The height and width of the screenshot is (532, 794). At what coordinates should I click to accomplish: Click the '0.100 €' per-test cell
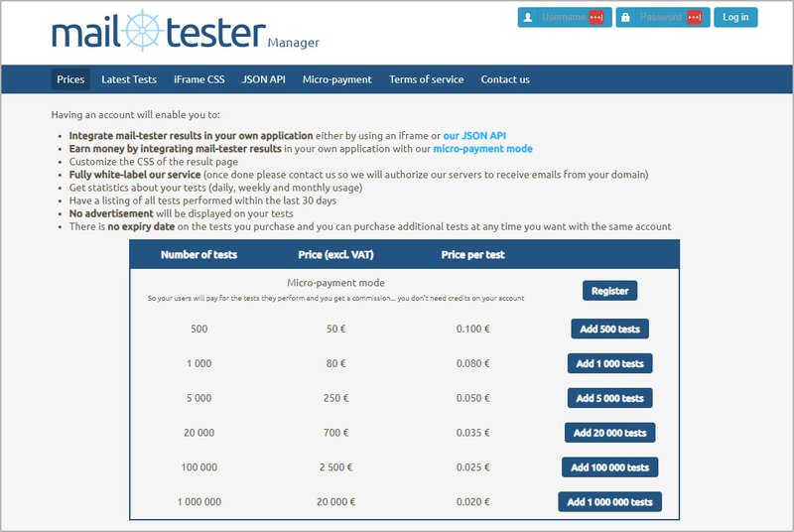(473, 329)
